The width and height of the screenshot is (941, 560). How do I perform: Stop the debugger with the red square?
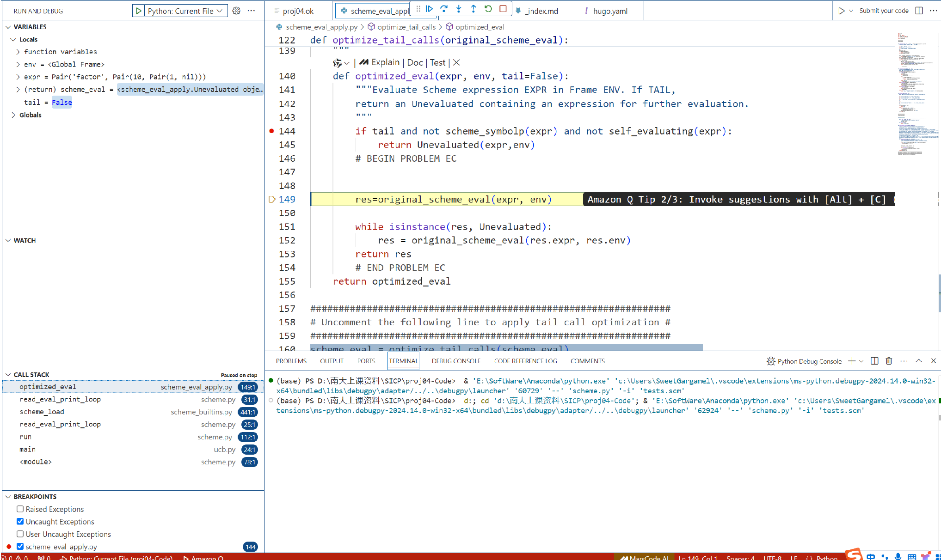pos(503,9)
